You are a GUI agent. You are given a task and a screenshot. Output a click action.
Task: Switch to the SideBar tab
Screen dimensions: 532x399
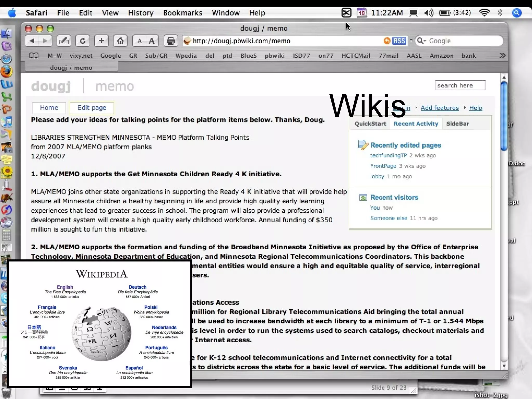pos(458,124)
